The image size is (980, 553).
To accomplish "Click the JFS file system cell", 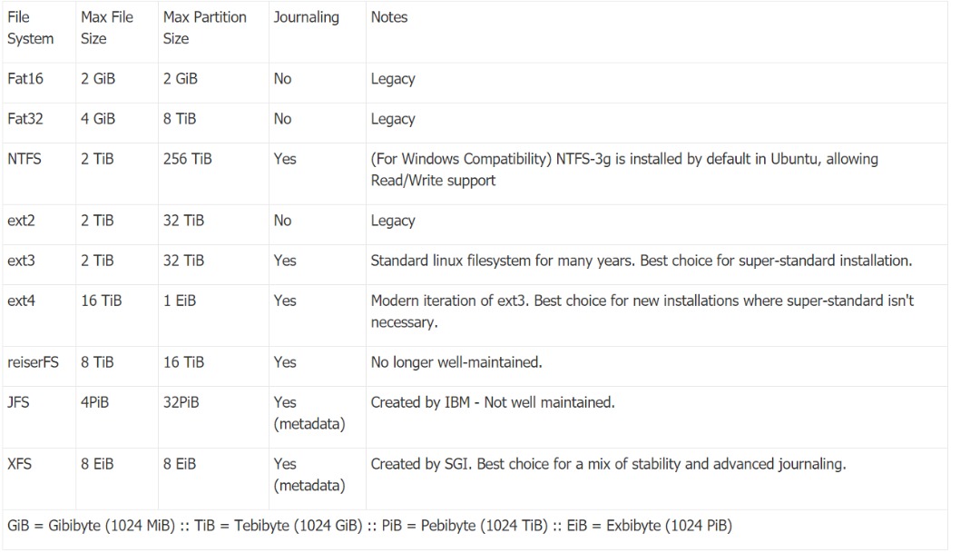I will click(x=18, y=402).
